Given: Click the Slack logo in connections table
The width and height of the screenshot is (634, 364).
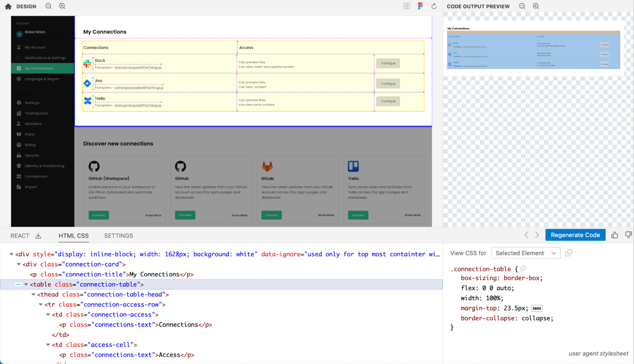Looking at the screenshot, I should tap(87, 64).
